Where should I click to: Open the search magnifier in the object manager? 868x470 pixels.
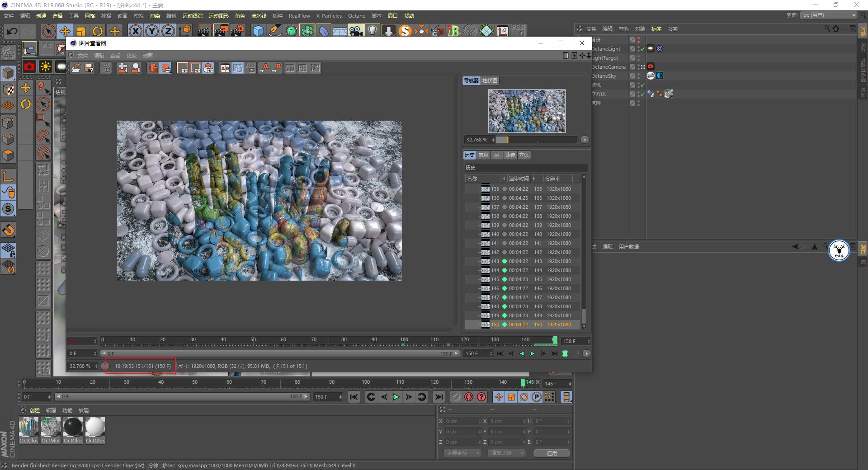(x=827, y=28)
